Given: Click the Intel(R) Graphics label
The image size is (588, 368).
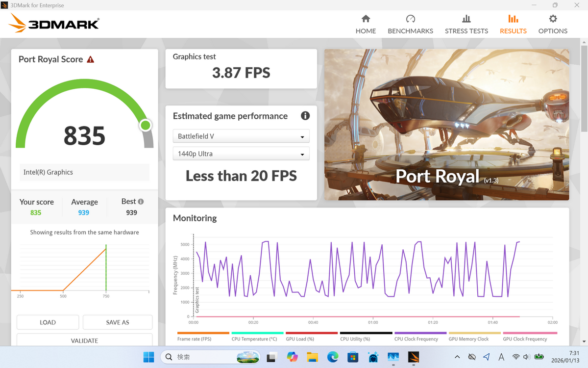Looking at the screenshot, I should point(48,172).
